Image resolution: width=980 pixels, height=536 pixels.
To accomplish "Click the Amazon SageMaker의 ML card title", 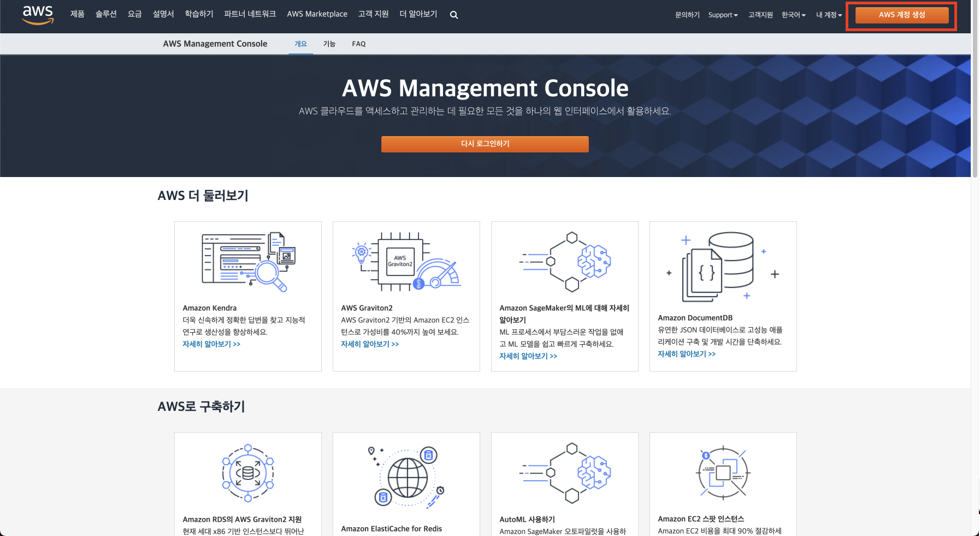I will (x=564, y=314).
